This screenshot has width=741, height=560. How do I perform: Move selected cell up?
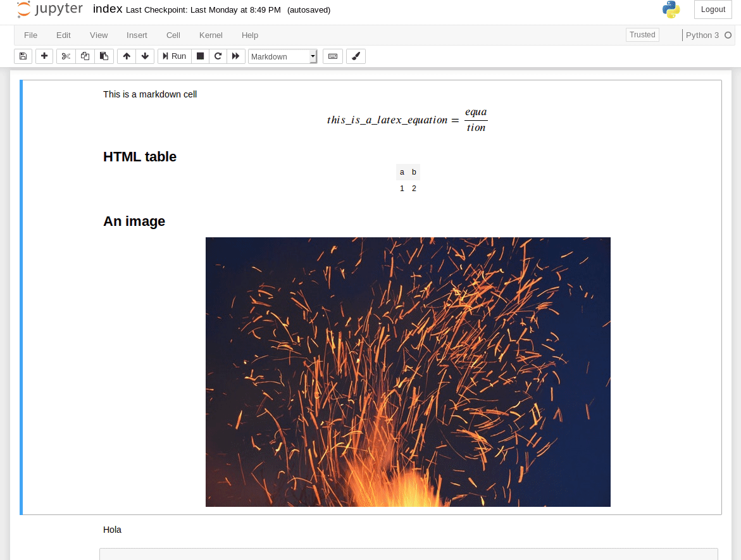tap(126, 56)
